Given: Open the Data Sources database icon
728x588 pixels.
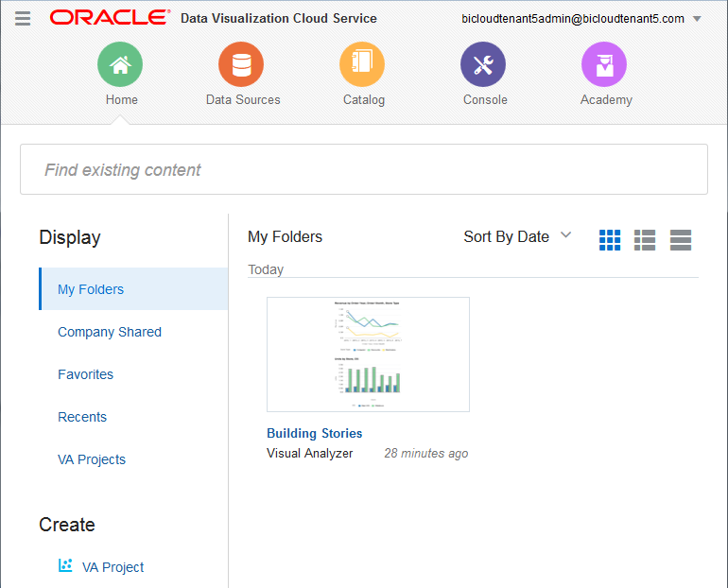Looking at the screenshot, I should click(x=241, y=64).
